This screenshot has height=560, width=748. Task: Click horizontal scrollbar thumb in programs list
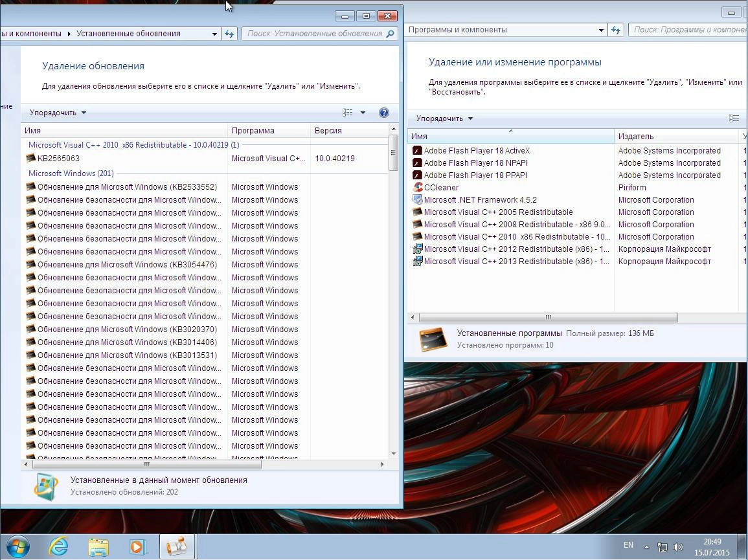548,317
